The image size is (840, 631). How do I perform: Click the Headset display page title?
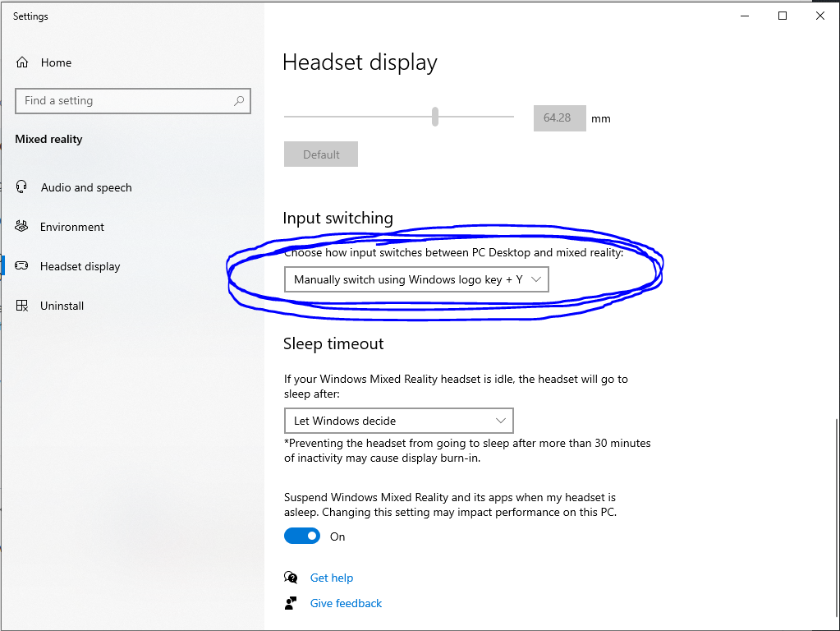pyautogui.click(x=360, y=62)
